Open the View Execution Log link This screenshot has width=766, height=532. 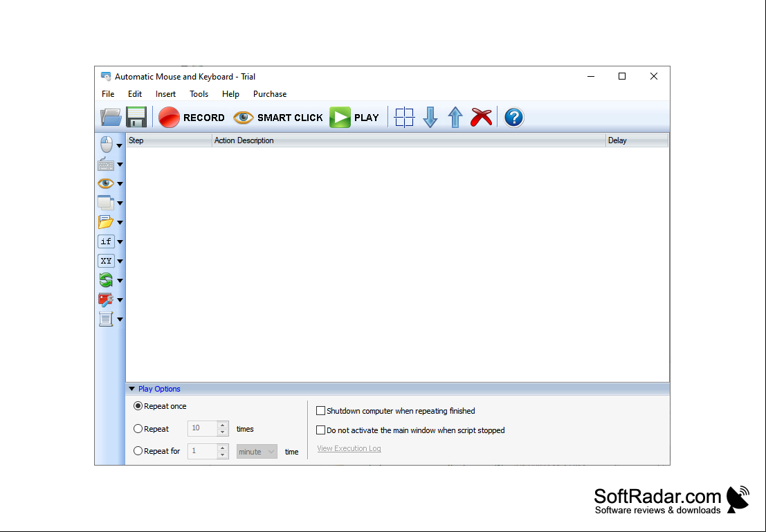[349, 448]
